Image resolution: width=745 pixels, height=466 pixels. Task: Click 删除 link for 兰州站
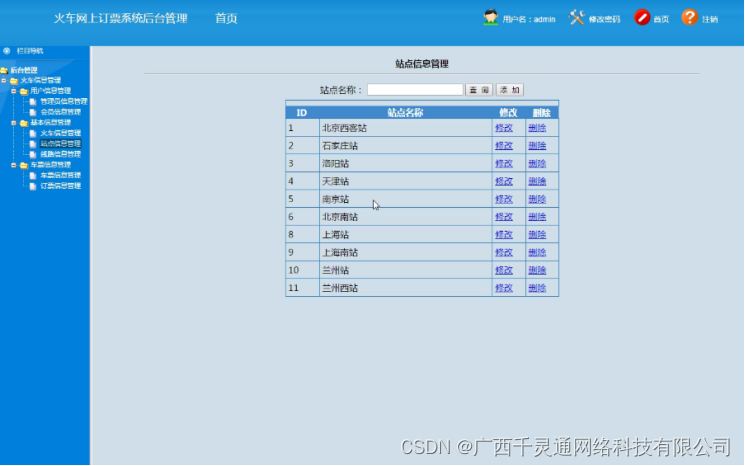[x=537, y=270]
